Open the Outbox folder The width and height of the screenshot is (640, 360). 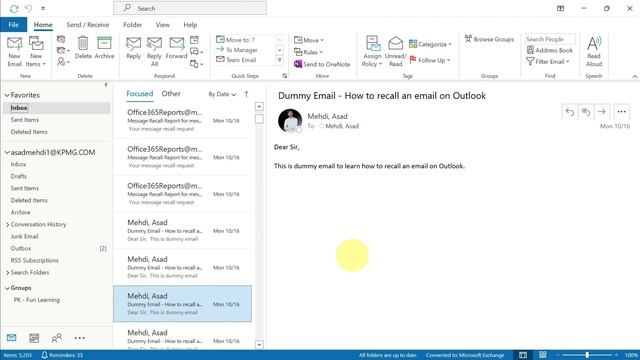[21, 248]
